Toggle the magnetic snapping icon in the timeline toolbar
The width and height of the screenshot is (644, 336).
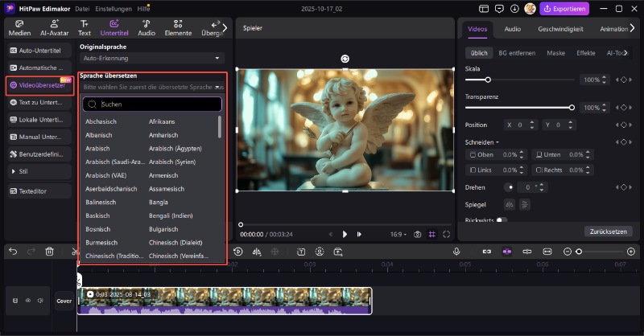(507, 252)
